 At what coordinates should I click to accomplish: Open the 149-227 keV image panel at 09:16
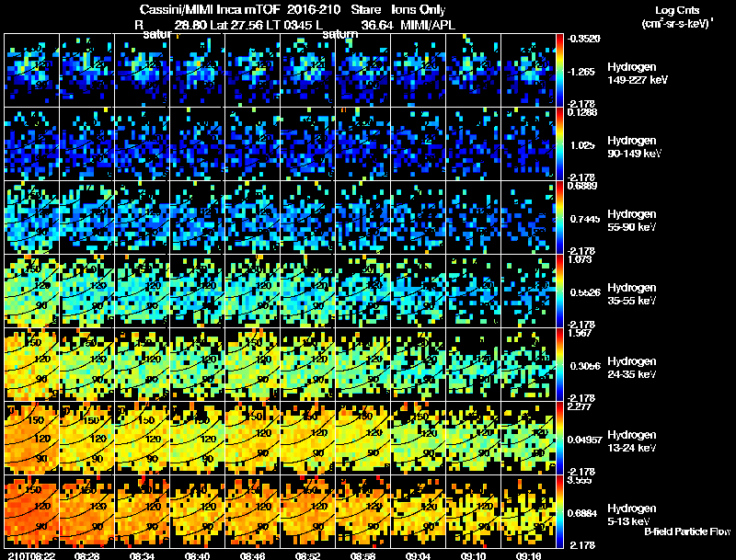(528, 71)
